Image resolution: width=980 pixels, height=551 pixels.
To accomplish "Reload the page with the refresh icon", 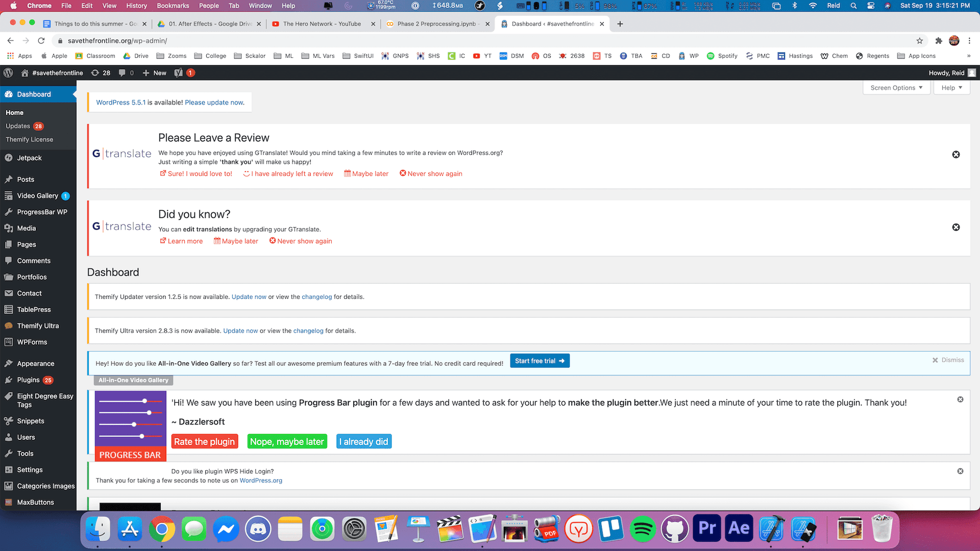I will 41,41.
